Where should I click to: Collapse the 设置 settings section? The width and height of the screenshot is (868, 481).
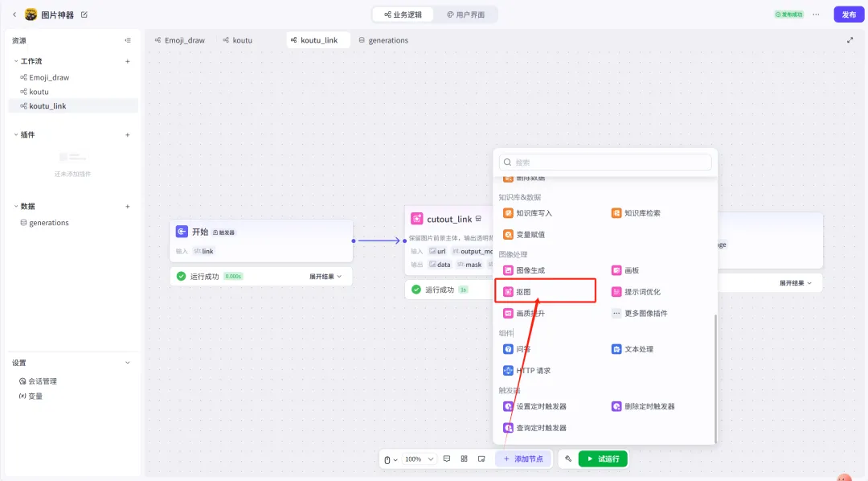(x=128, y=363)
